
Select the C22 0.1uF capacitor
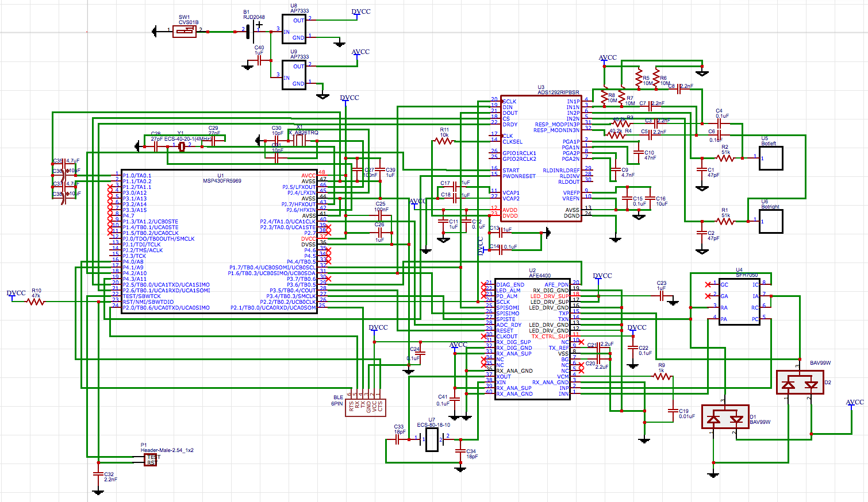633,348
